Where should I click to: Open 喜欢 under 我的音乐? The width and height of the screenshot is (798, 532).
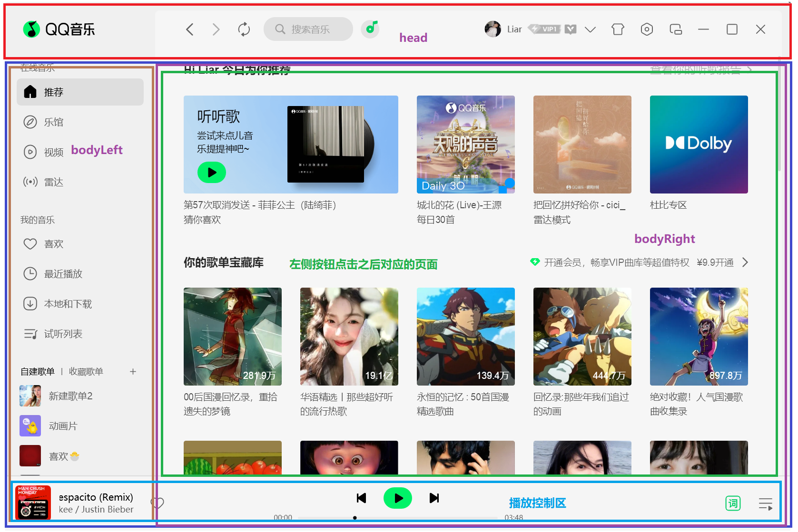[80, 244]
